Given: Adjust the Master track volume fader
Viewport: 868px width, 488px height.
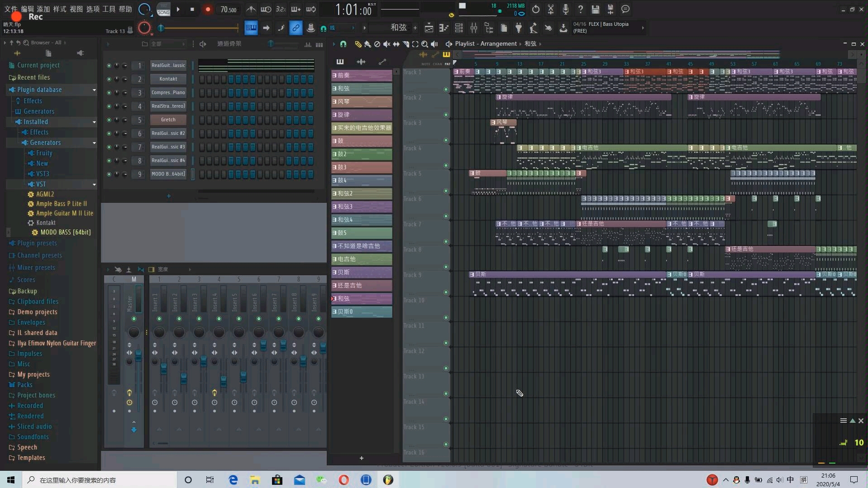Looking at the screenshot, I should point(138,357).
